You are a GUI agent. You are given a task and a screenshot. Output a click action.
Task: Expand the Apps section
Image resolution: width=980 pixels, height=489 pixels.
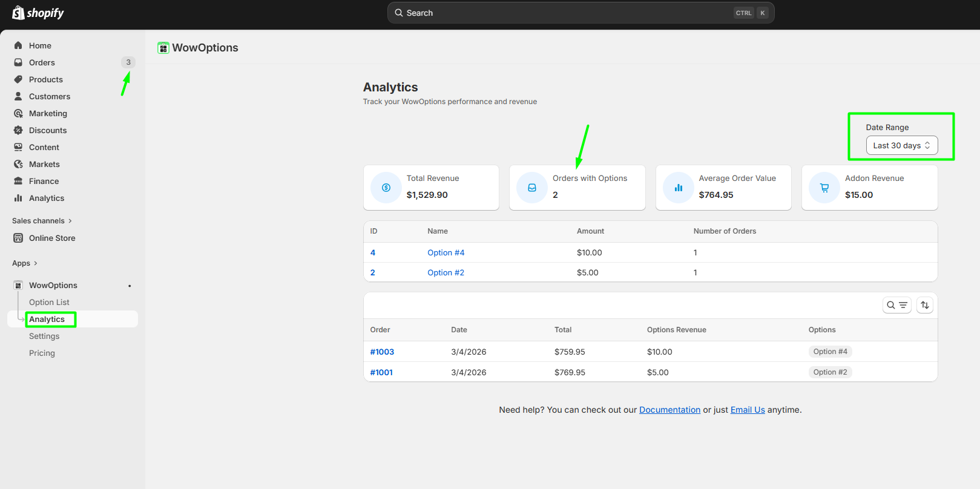point(25,263)
